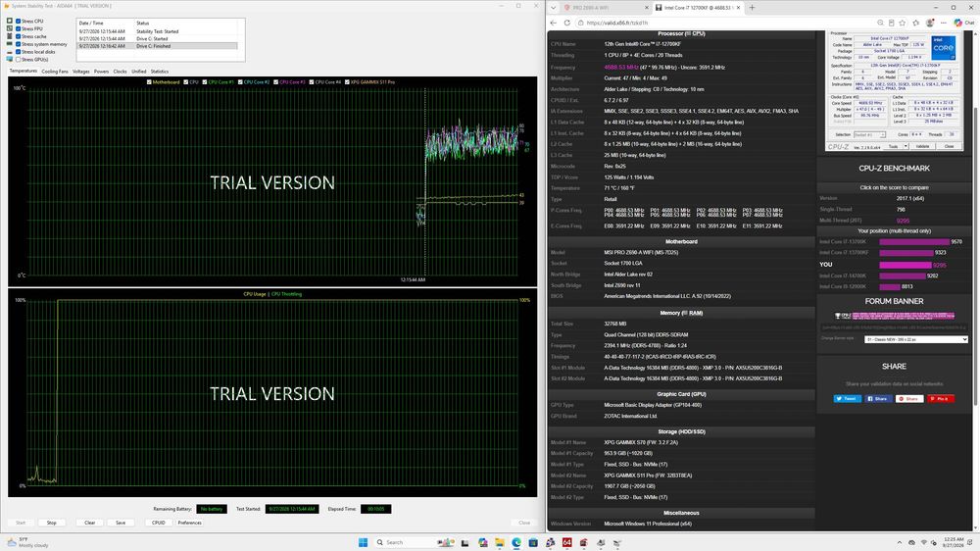Open the weather widget on taskbar

tap(25, 542)
